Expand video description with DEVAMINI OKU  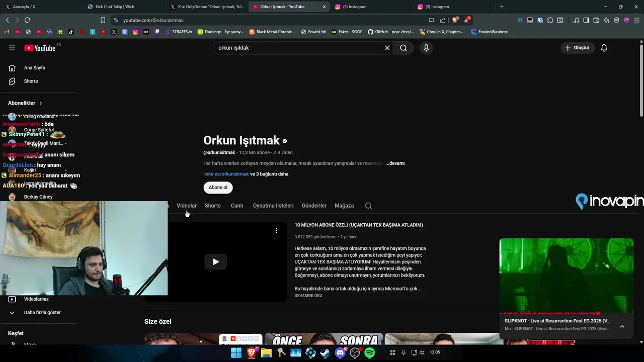click(x=308, y=296)
